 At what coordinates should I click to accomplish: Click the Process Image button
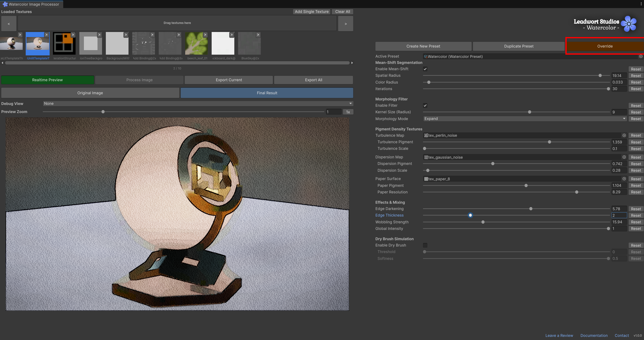[140, 80]
